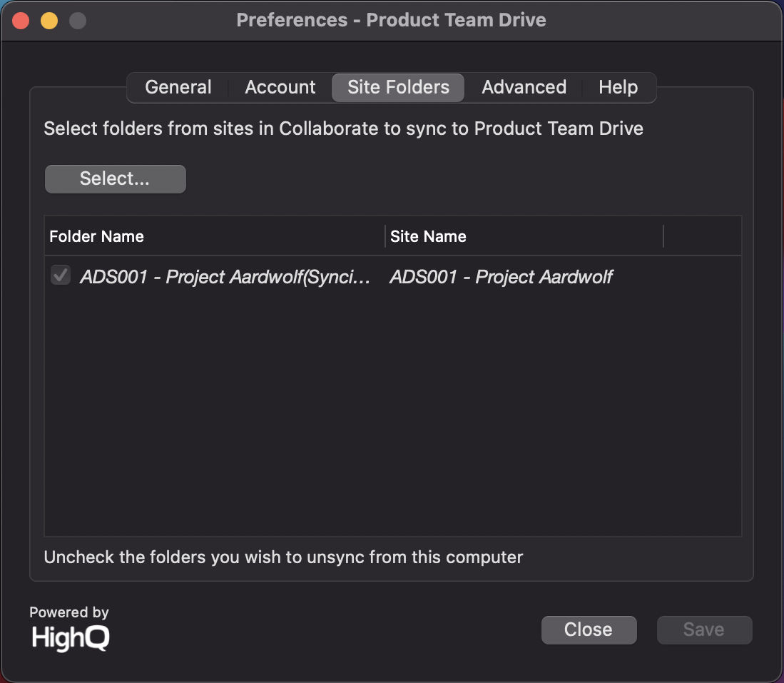
Task: Click the gray disabled zoom window button
Action: [x=78, y=21]
